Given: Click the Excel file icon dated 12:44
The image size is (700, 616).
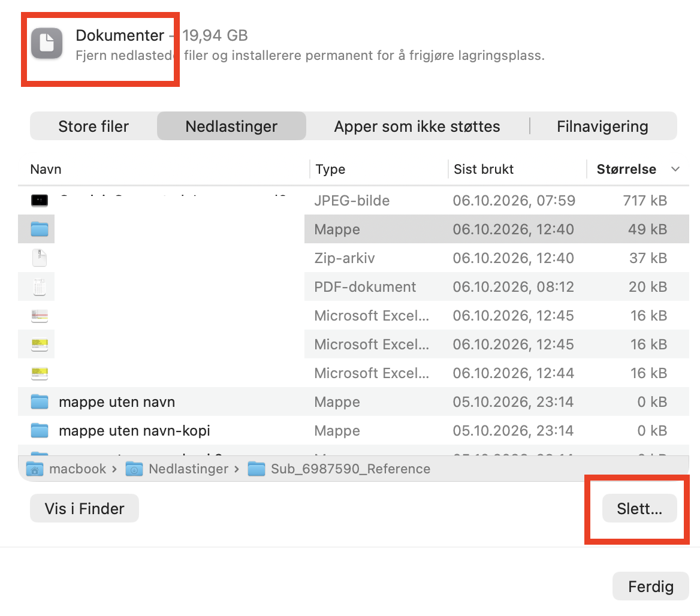Looking at the screenshot, I should click(40, 373).
